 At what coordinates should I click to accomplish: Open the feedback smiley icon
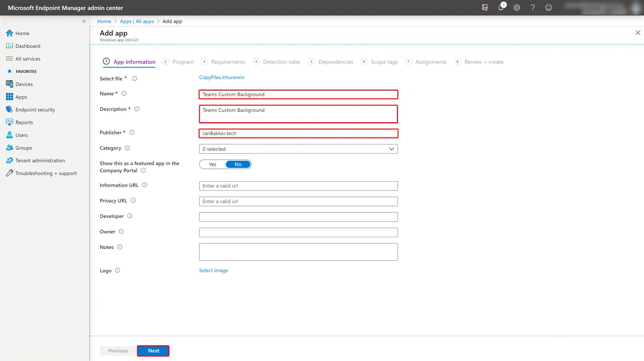pos(548,8)
